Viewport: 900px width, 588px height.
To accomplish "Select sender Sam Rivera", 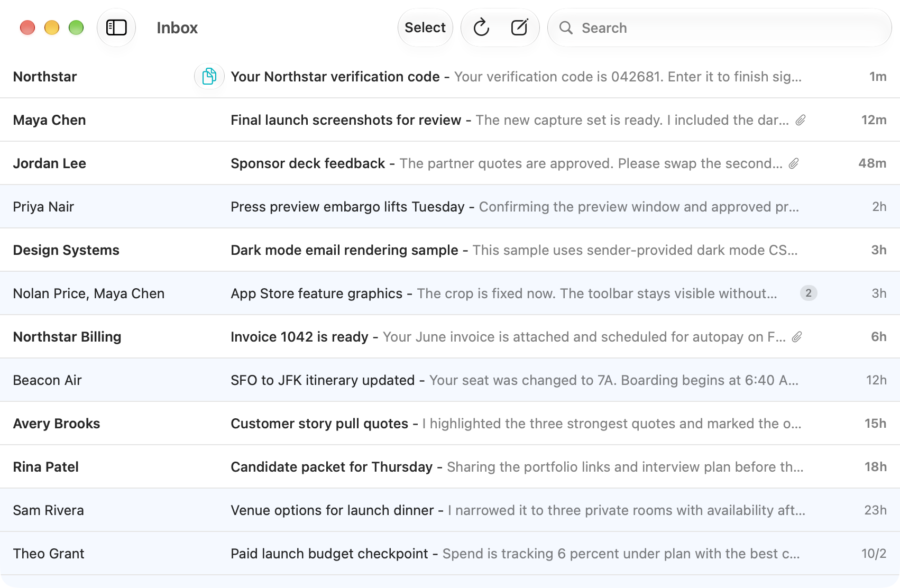I will (49, 510).
